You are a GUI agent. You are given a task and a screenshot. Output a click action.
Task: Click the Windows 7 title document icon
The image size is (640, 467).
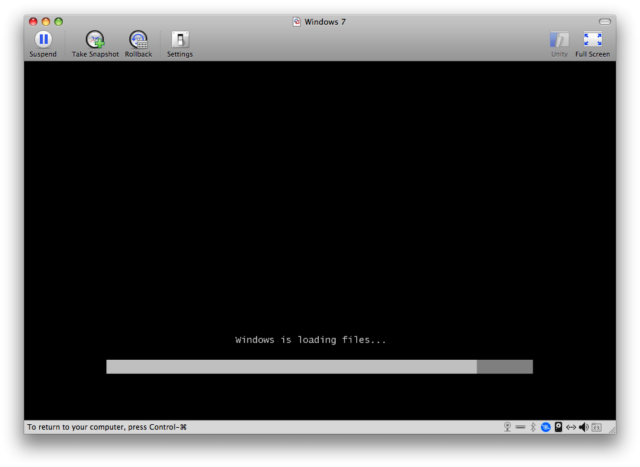click(297, 22)
